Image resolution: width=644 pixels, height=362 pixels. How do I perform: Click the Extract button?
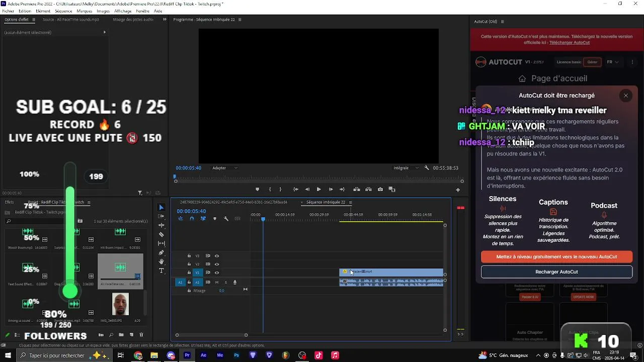tap(368, 190)
